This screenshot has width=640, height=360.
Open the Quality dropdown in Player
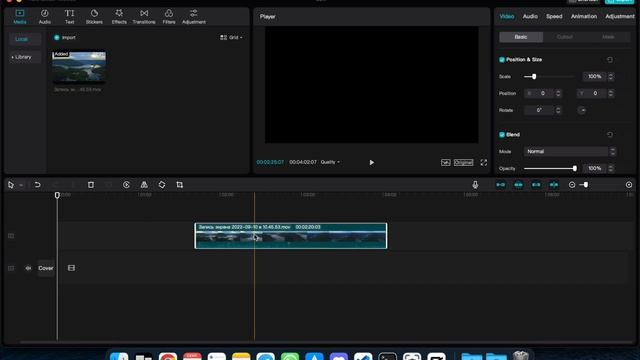(x=330, y=162)
